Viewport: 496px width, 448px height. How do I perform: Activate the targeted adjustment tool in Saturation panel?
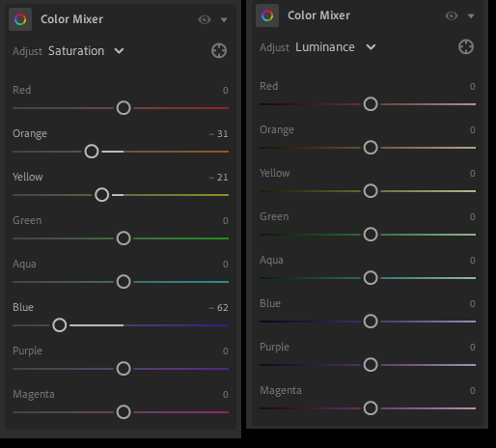pos(219,50)
